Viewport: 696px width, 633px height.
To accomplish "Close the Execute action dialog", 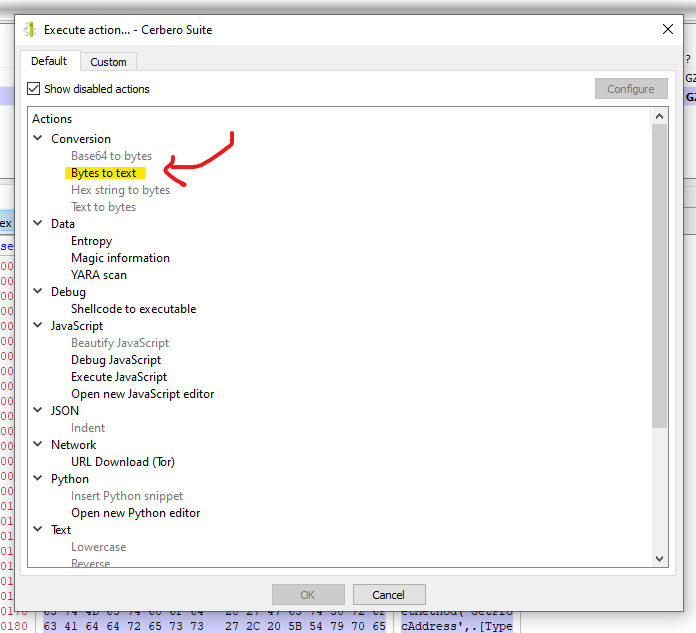I will (668, 30).
